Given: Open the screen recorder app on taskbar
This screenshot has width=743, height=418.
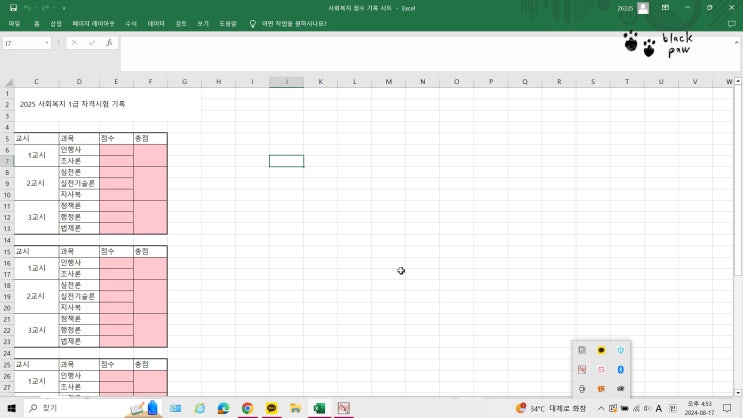Looking at the screenshot, I should [344, 408].
